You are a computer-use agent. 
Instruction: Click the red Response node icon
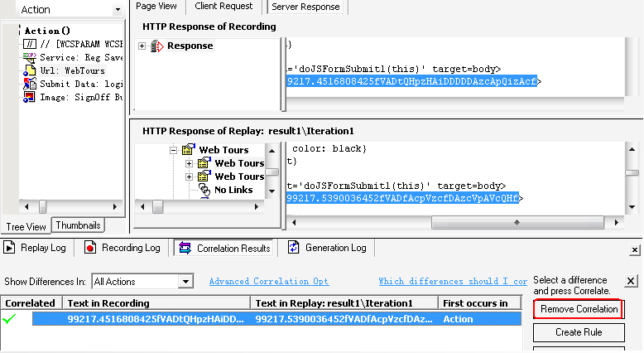157,46
